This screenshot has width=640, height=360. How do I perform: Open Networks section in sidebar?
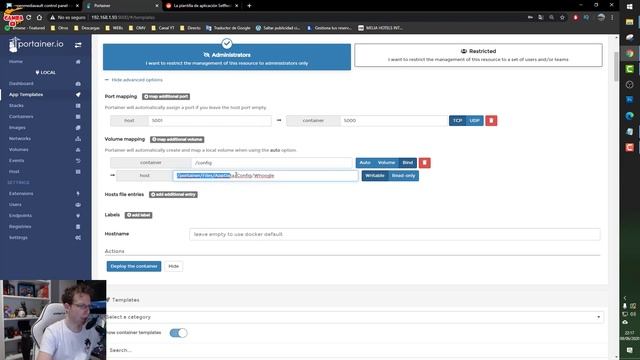pos(20,139)
